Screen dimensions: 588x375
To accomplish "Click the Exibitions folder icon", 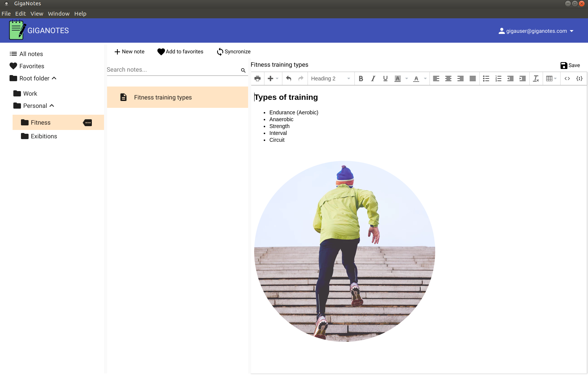I will (x=25, y=136).
